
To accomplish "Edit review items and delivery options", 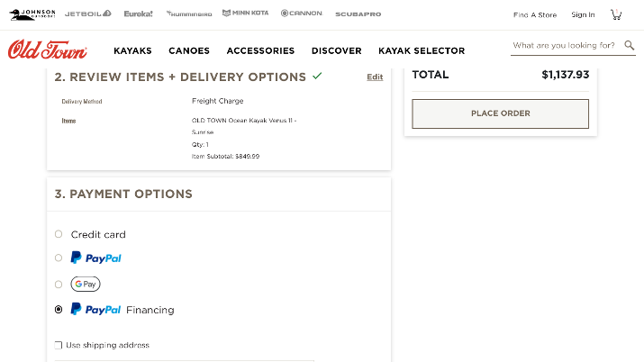I will click(375, 77).
